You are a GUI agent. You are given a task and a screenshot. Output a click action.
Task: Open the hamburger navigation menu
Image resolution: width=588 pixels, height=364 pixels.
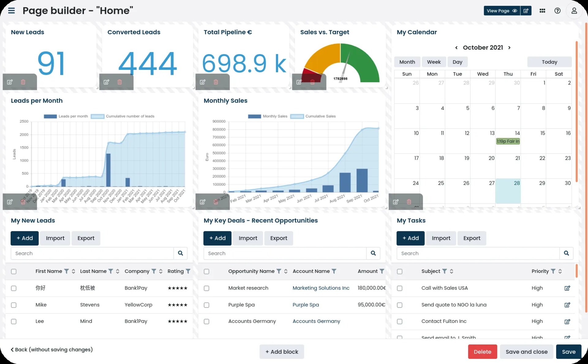point(11,11)
